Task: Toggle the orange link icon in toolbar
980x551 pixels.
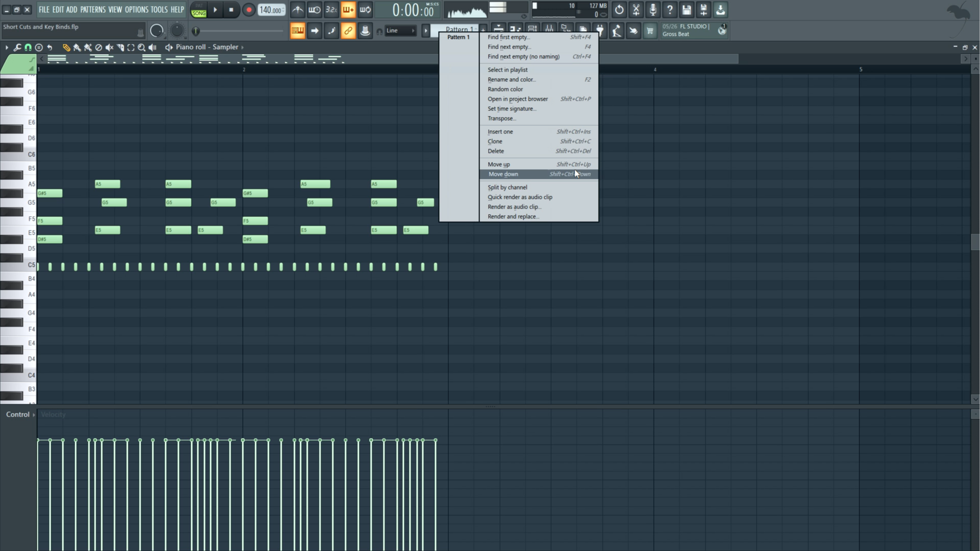Action: coord(348,31)
